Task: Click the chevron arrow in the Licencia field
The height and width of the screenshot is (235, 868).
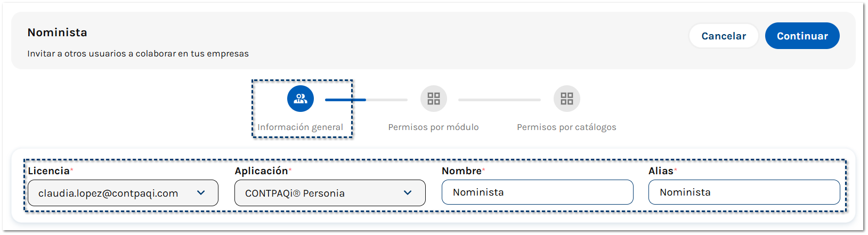Action: (201, 193)
